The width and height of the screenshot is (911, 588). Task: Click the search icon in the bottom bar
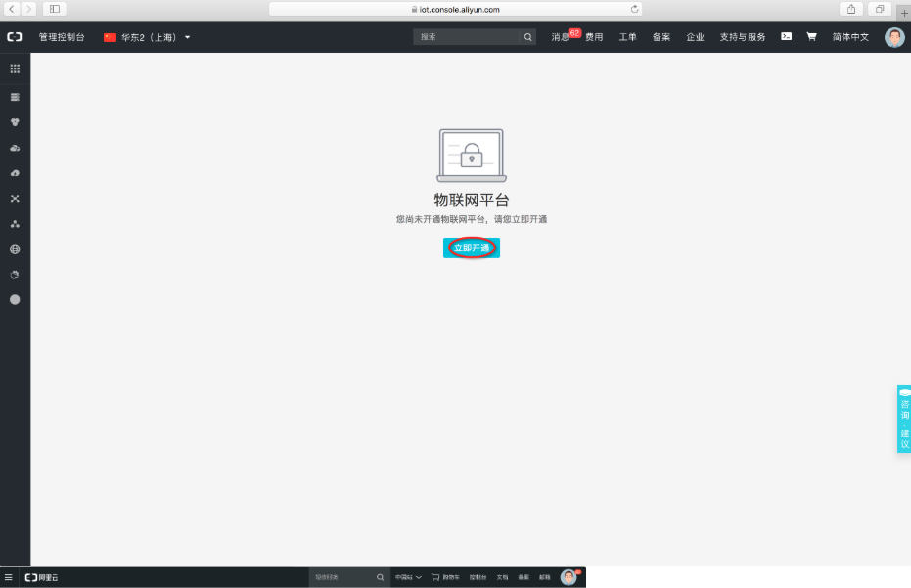coord(380,577)
